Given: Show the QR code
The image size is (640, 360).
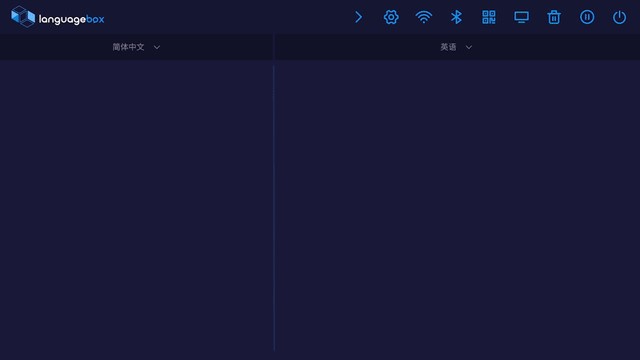Looking at the screenshot, I should click(489, 17).
